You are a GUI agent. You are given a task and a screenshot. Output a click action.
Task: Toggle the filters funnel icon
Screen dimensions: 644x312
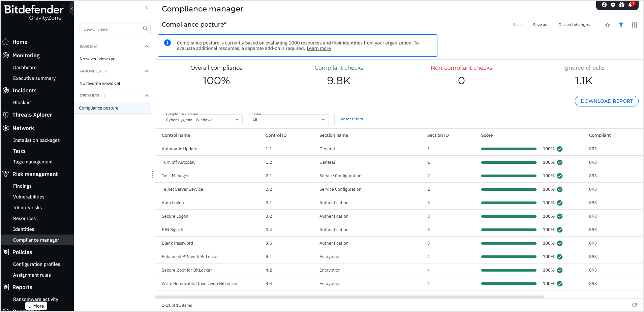click(x=621, y=25)
